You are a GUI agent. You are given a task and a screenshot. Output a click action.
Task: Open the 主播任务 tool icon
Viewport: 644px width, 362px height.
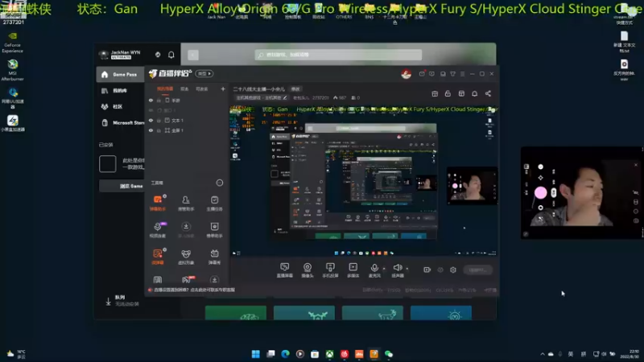[214, 203]
